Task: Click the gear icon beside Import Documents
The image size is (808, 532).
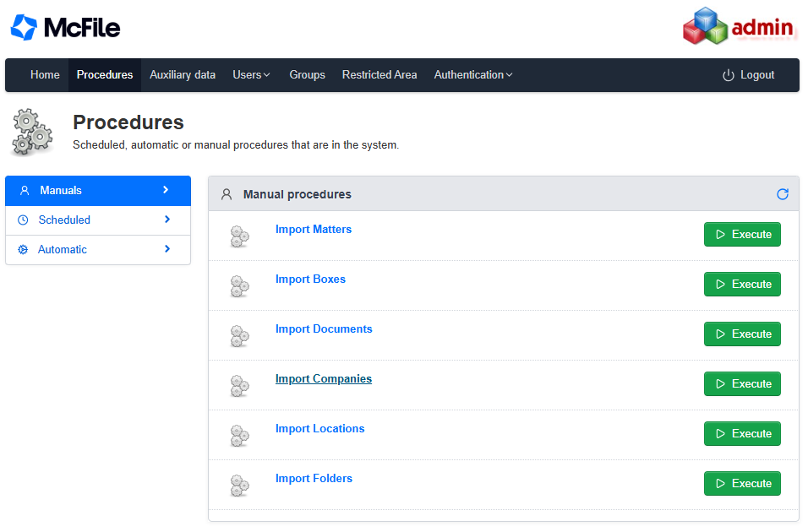Action: click(240, 336)
